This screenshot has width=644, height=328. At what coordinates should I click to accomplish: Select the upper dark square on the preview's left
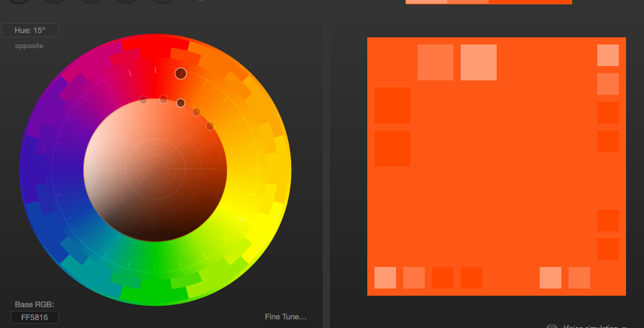coord(392,106)
